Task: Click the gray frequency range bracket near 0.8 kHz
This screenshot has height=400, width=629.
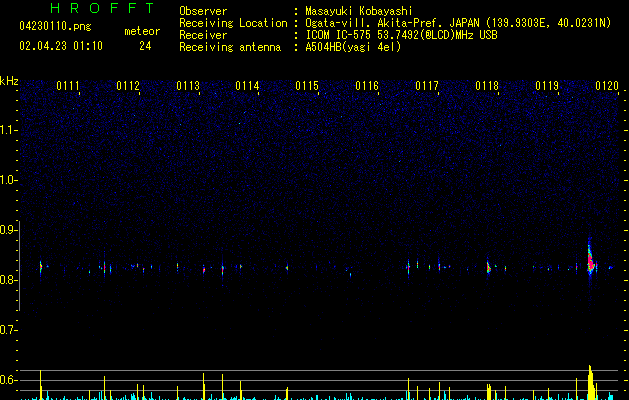Action: coord(19,266)
